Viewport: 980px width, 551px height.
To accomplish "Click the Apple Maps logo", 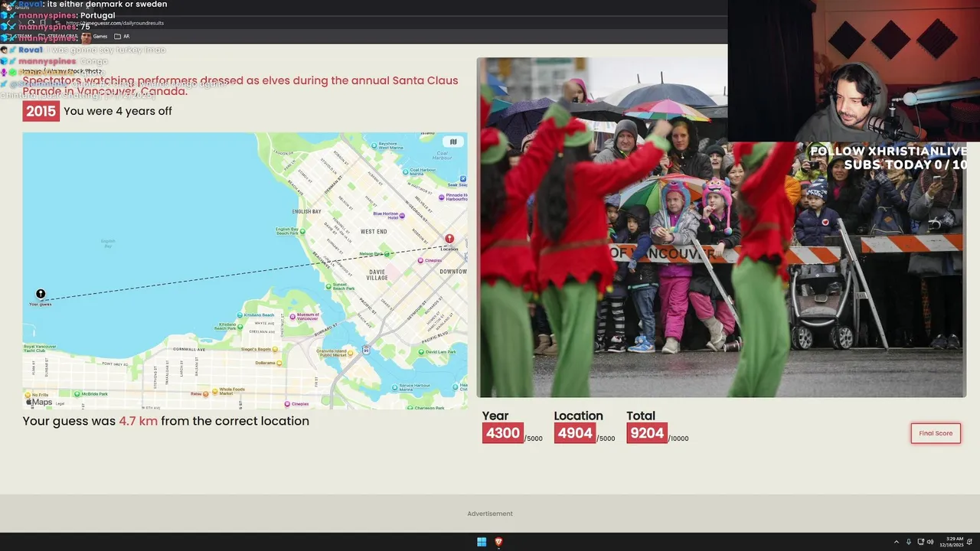I will click(39, 402).
